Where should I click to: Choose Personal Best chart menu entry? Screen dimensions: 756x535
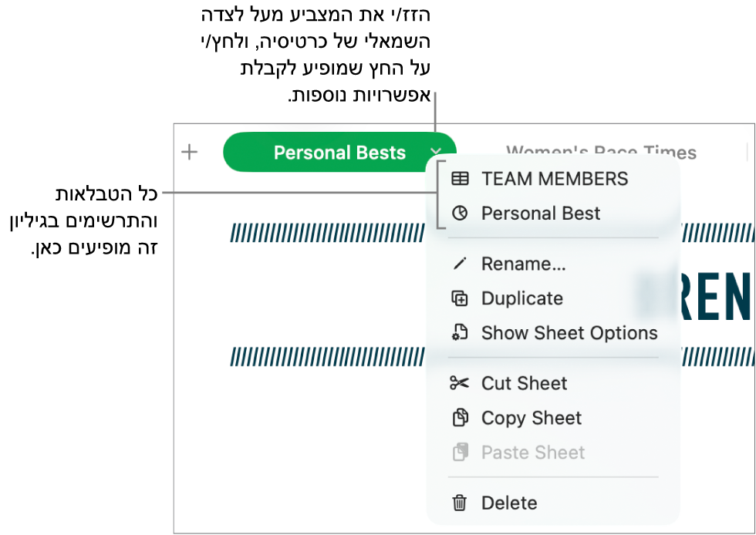(540, 214)
